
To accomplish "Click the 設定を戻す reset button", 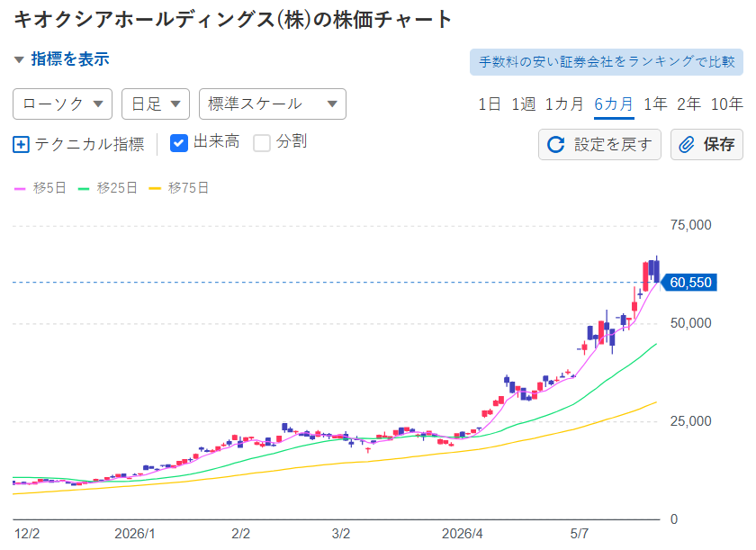I will click(x=599, y=144).
